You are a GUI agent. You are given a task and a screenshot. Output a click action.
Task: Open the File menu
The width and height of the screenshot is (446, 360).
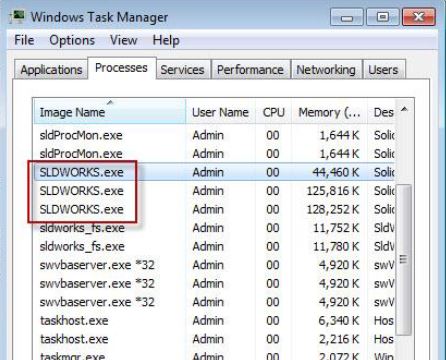[24, 40]
